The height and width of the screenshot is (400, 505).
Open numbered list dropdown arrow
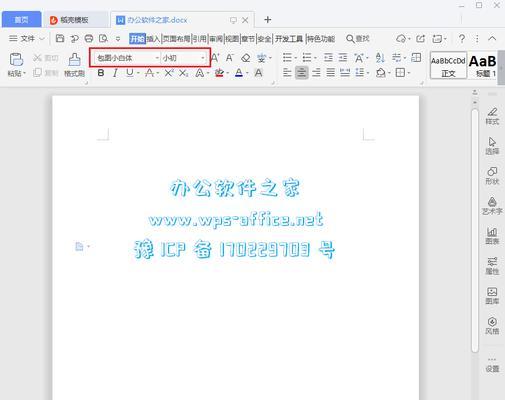[x=315, y=58]
